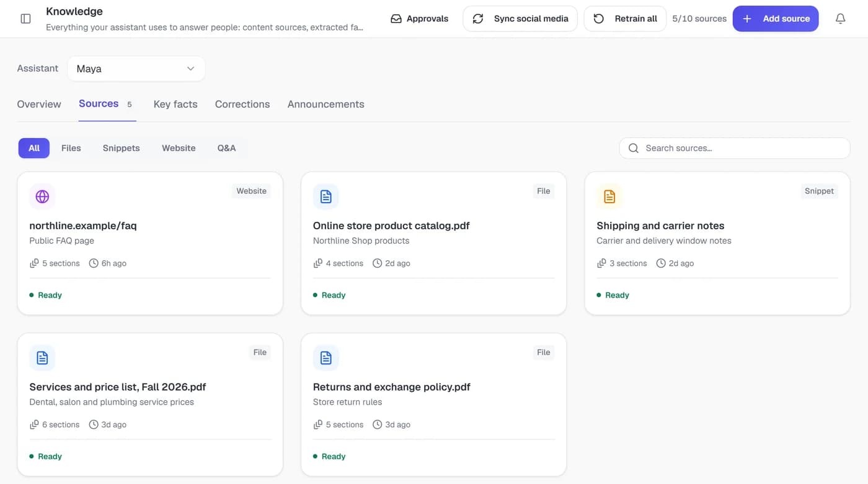Click Sync social media button

point(520,19)
